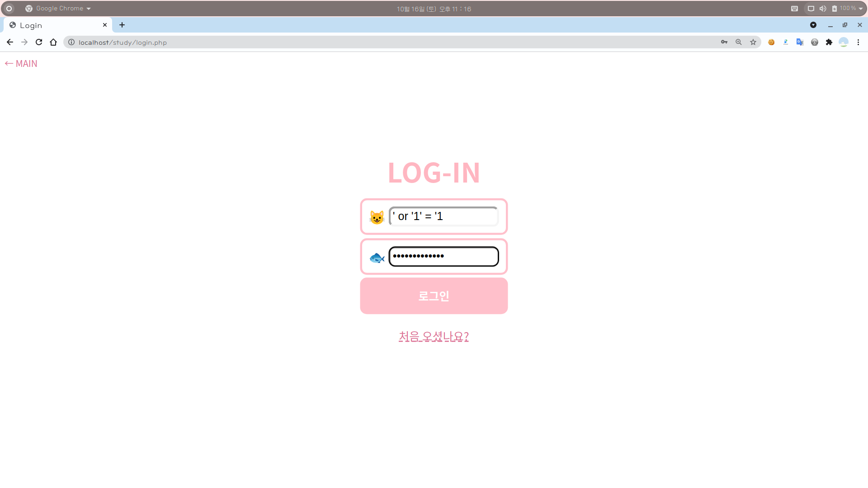Click the cat emoji beside username
This screenshot has width=868, height=488.
pos(377,217)
